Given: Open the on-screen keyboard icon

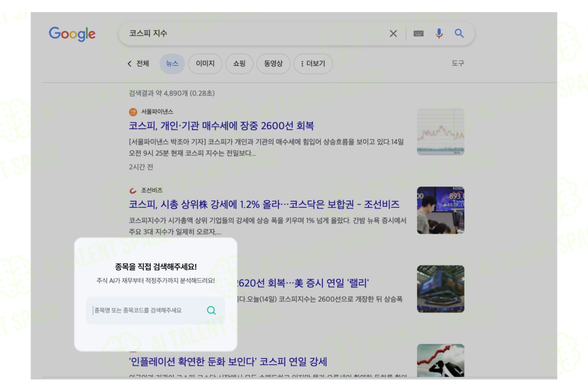Looking at the screenshot, I should (418, 34).
